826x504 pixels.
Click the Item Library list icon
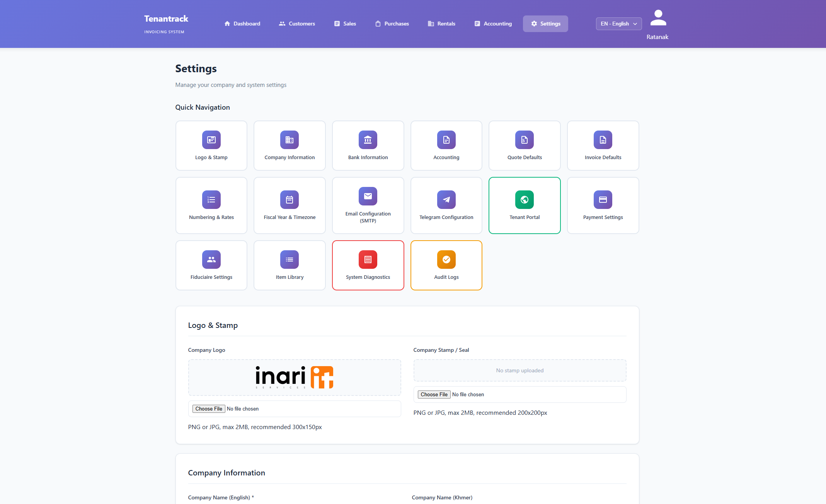click(289, 260)
